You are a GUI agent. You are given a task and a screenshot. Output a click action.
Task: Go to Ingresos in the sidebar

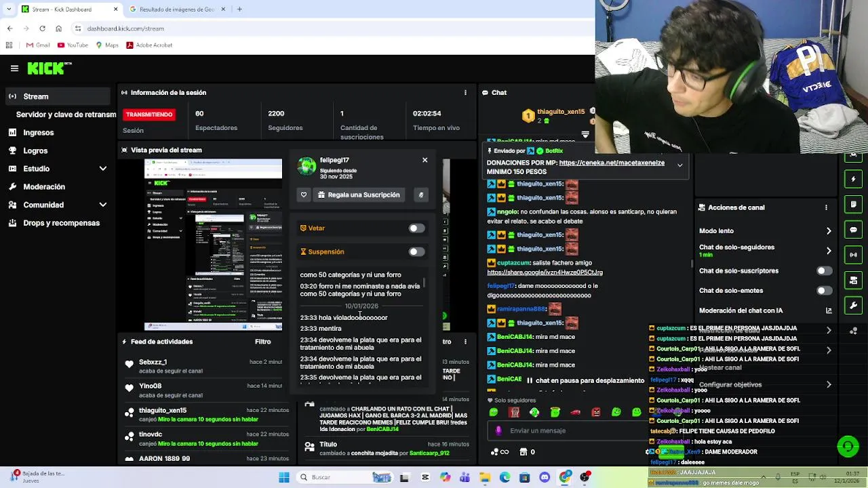[x=38, y=133]
